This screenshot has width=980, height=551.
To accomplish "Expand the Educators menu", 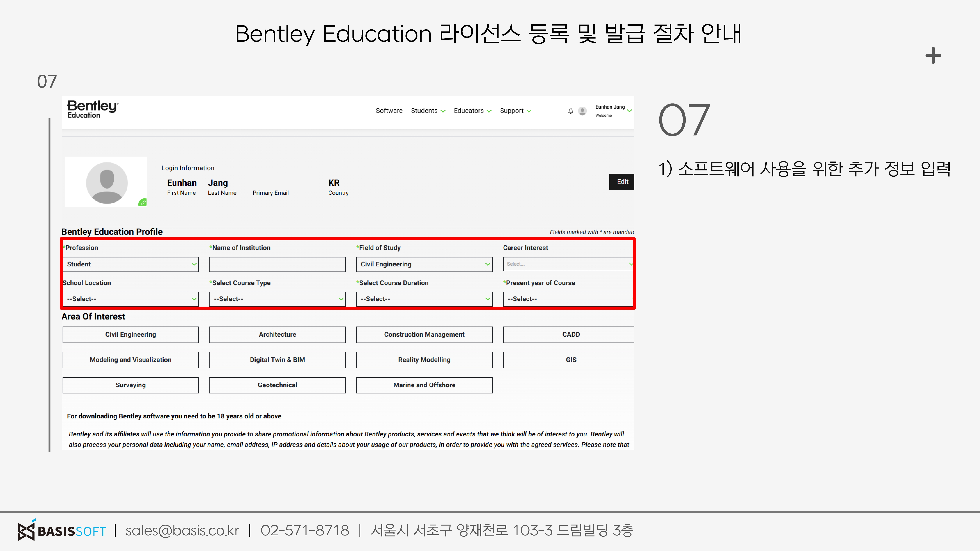I will point(473,111).
